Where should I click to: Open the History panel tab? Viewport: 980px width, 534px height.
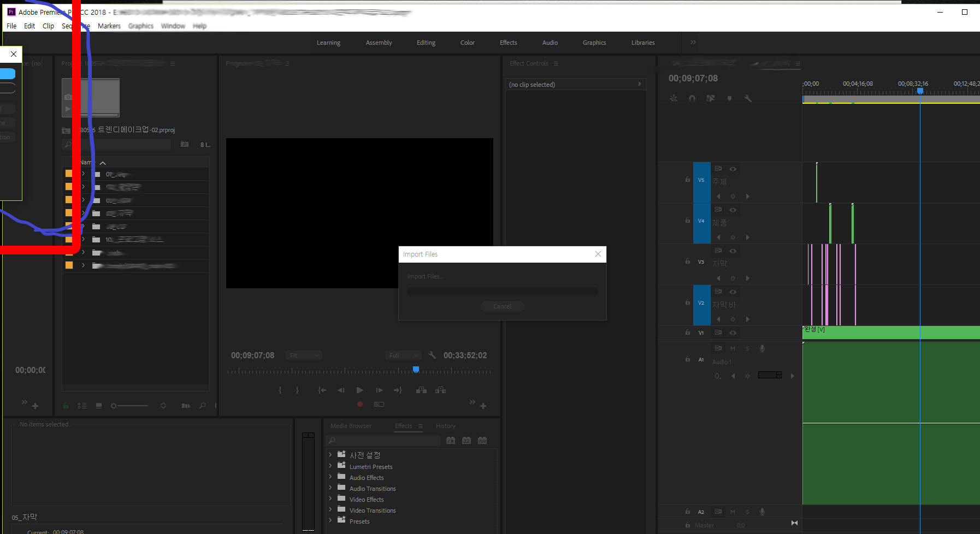tap(445, 426)
